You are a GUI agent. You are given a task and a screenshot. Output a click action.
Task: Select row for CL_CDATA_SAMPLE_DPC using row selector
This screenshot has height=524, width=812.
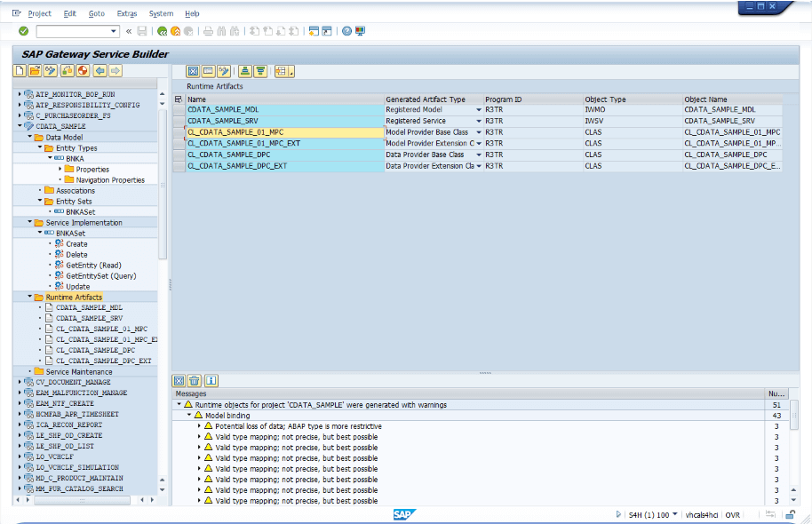(x=179, y=155)
